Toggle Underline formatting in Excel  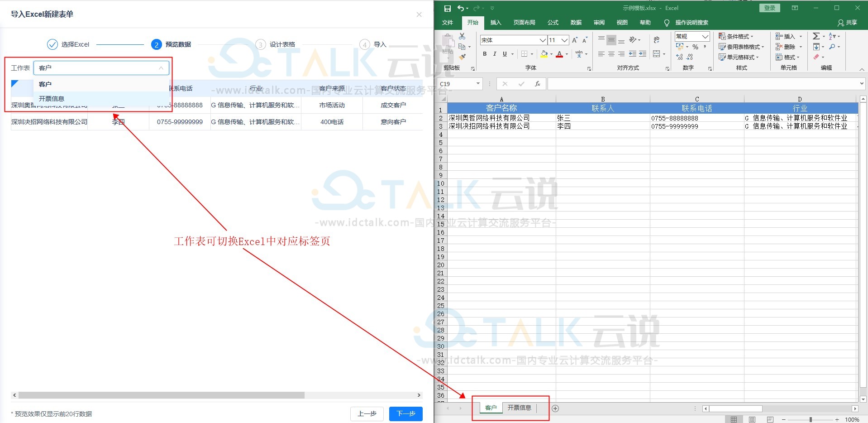pyautogui.click(x=505, y=54)
